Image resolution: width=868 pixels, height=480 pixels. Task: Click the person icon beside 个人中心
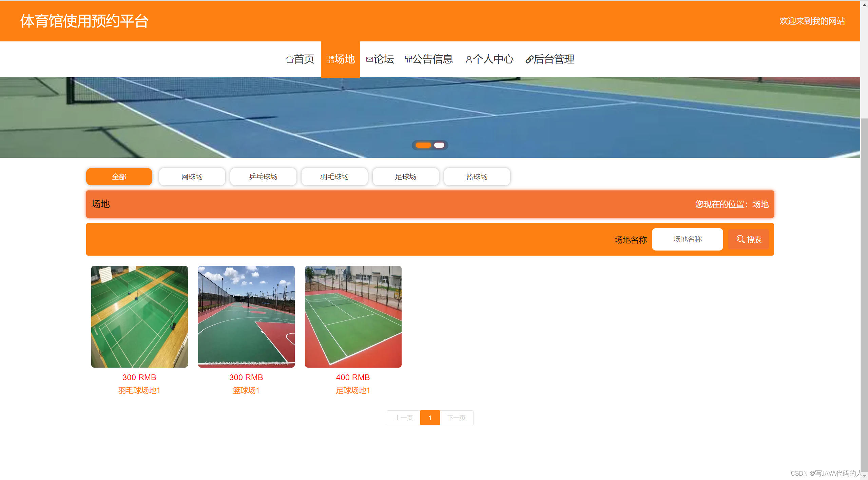(x=468, y=59)
